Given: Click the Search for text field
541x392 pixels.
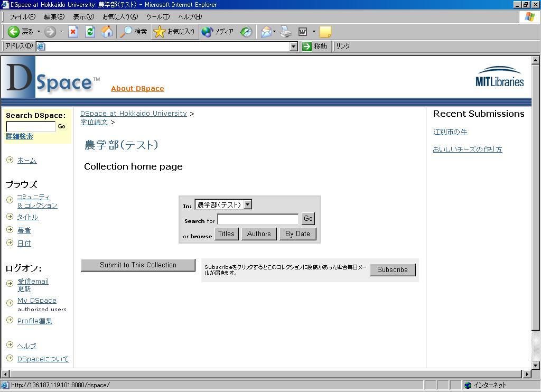Looking at the screenshot, I should pos(258,219).
